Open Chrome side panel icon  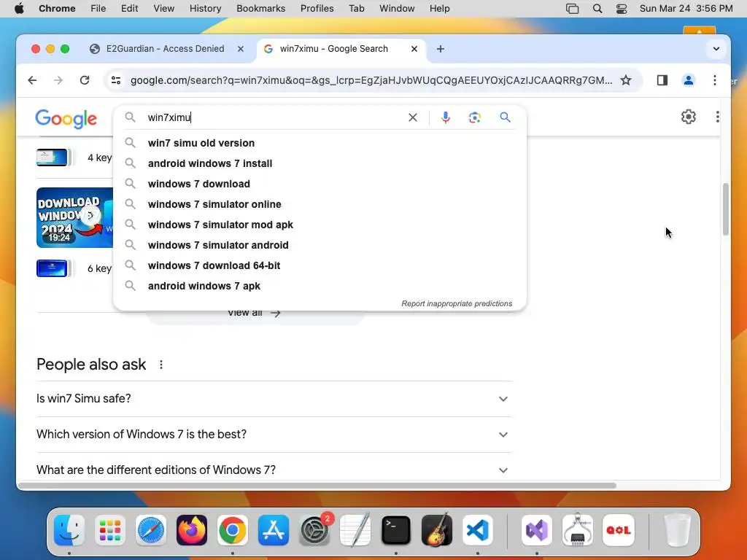(x=662, y=80)
